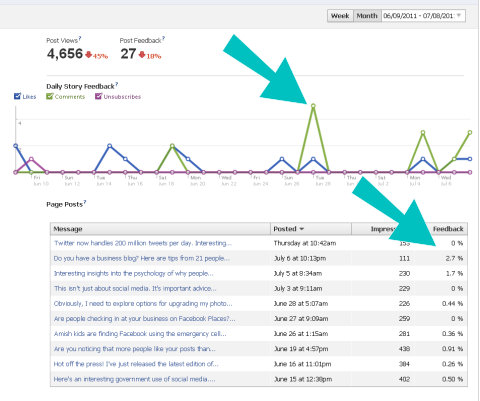Click the 27 Post Feedback count
This screenshot has width=480, height=401.
128,54
